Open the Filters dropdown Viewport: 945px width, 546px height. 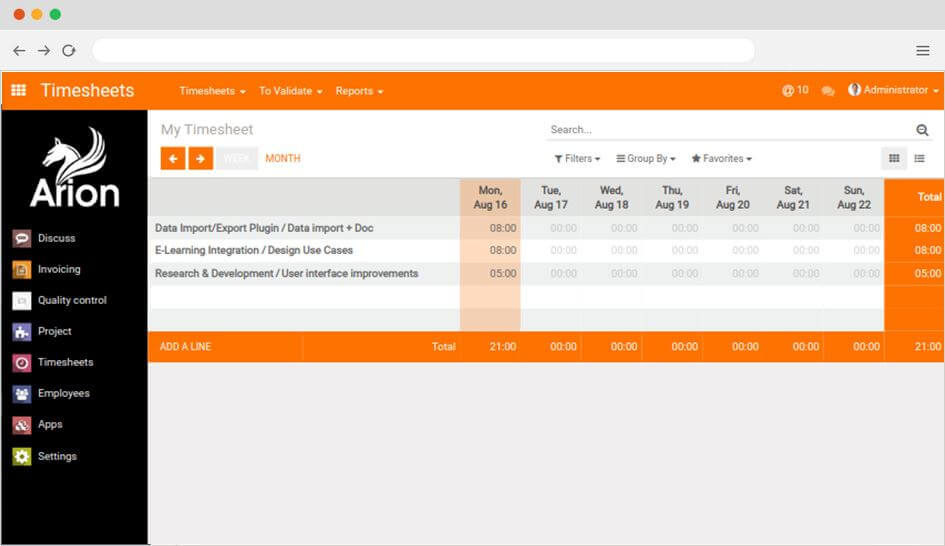(577, 158)
